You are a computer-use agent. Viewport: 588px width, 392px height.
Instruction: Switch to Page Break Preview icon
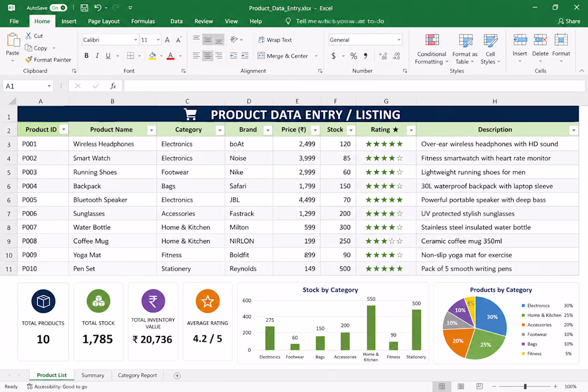point(479,386)
